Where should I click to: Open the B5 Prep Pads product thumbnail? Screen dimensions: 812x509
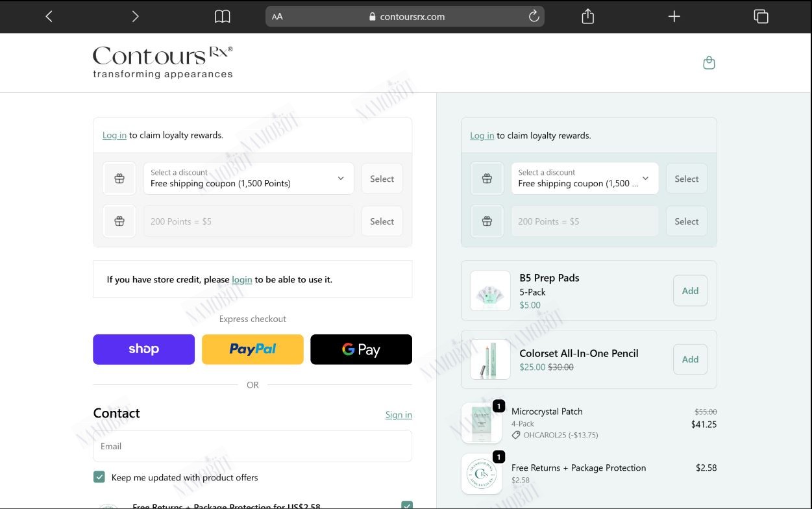tap(490, 291)
